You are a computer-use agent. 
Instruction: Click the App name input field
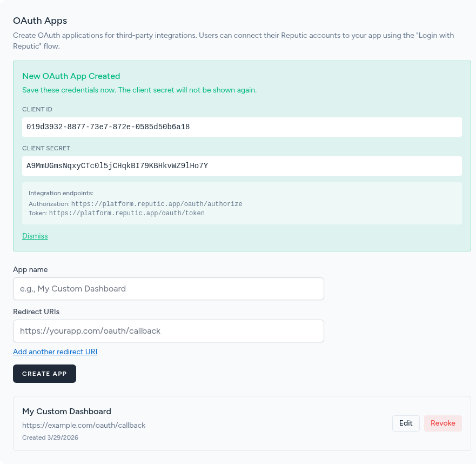point(168,288)
